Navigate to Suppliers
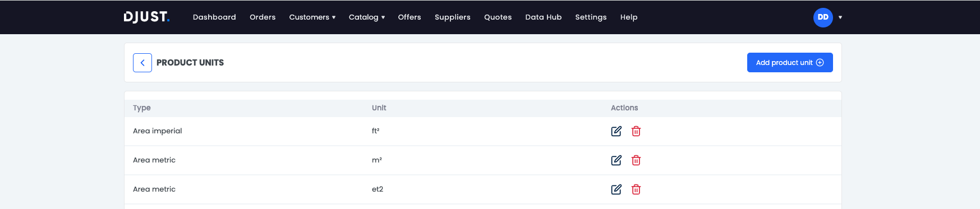The height and width of the screenshot is (209, 980). (453, 17)
